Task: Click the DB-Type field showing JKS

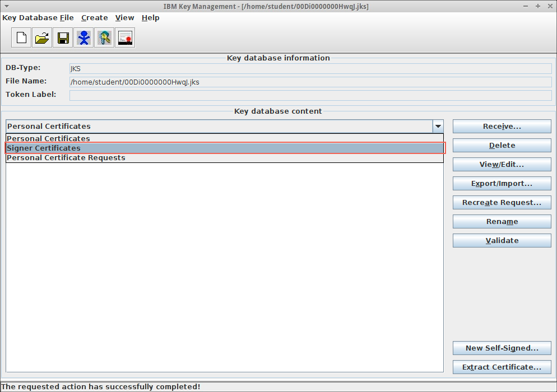Action: tap(310, 68)
